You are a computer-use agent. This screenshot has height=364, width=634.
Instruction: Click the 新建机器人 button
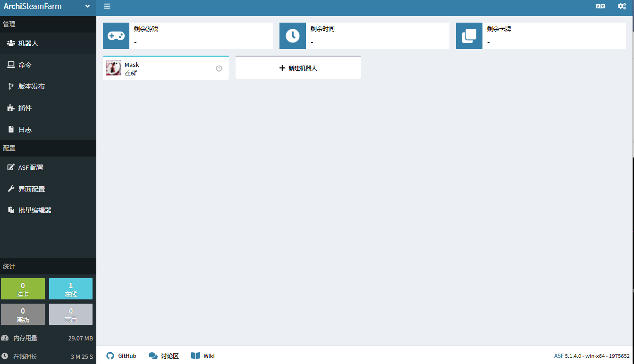click(x=298, y=68)
